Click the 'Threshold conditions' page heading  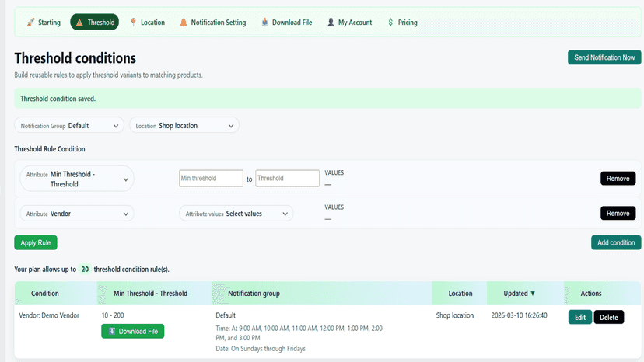point(75,58)
